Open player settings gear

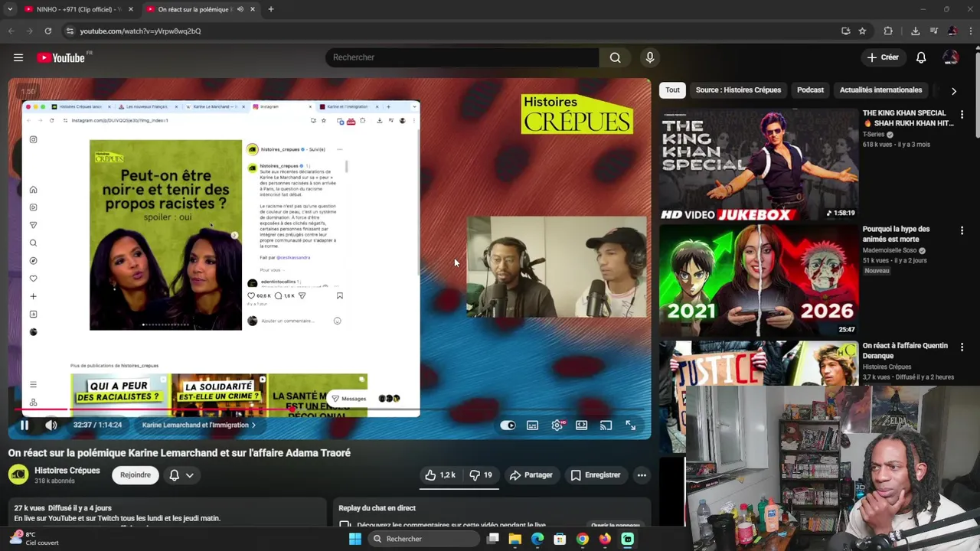(557, 425)
